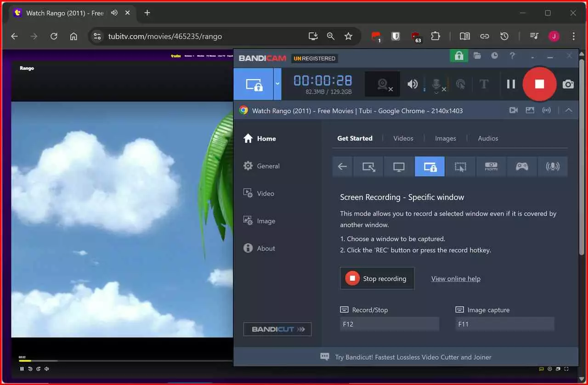Screen dimensions: 588x385
Task: Select audio only recording mode
Action: [553, 166]
